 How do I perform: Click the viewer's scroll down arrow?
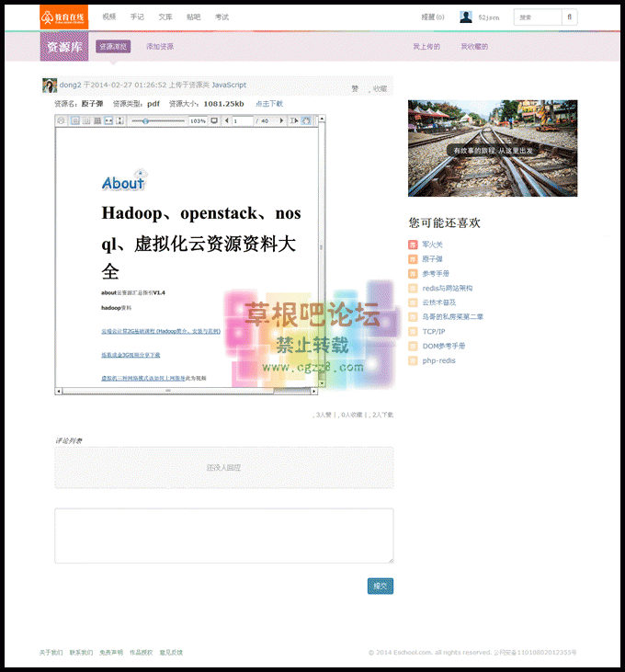(322, 383)
